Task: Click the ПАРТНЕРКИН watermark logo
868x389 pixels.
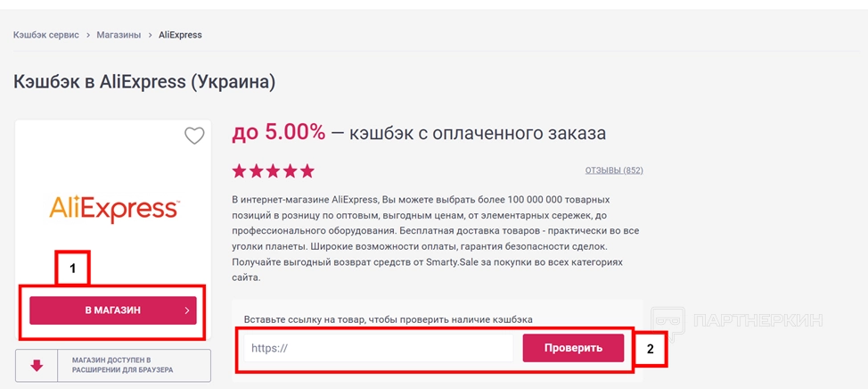Action: 738,320
